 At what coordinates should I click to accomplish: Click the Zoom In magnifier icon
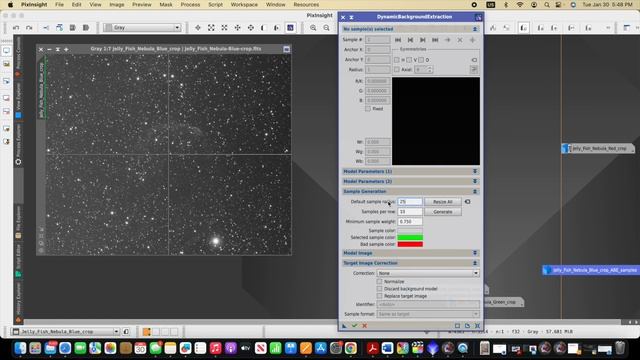coord(313,28)
